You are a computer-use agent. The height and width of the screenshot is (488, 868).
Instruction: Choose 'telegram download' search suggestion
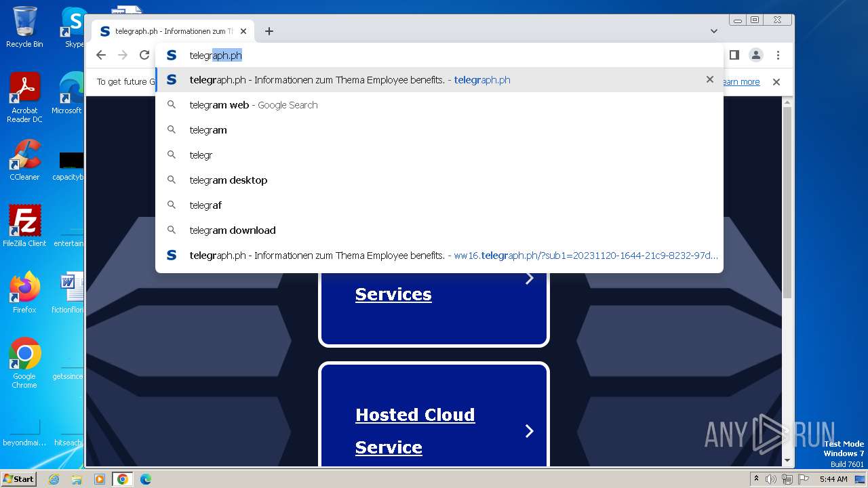point(439,230)
